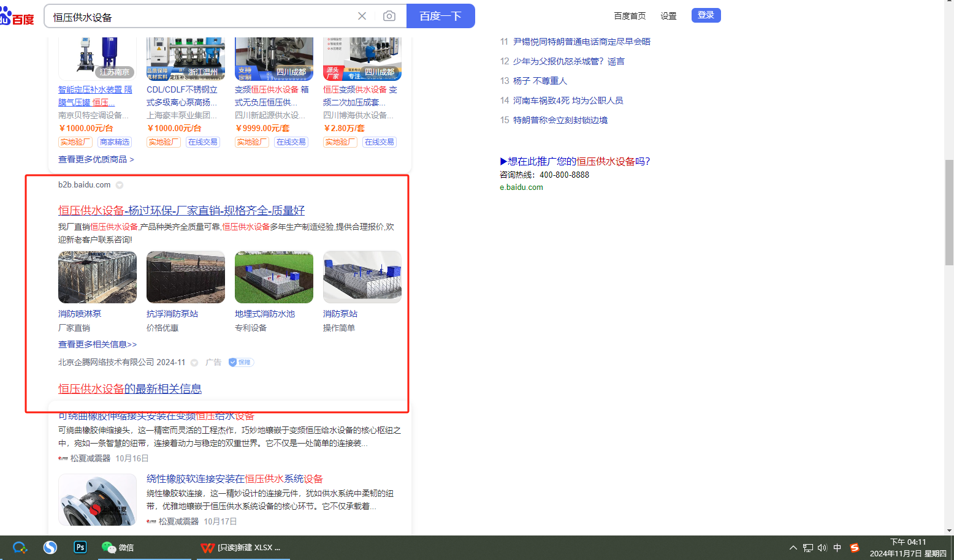
Task: Click source 松夏减震器 dated 10月17日
Action: 178,521
